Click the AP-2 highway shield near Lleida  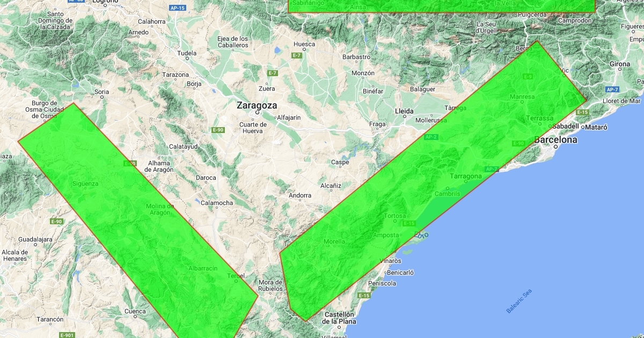coord(431,137)
